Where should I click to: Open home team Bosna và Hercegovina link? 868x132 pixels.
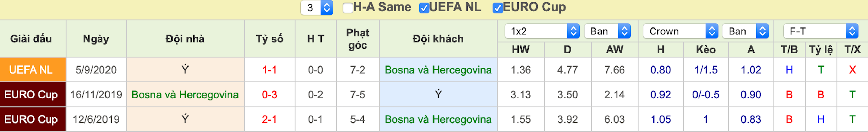(185, 95)
